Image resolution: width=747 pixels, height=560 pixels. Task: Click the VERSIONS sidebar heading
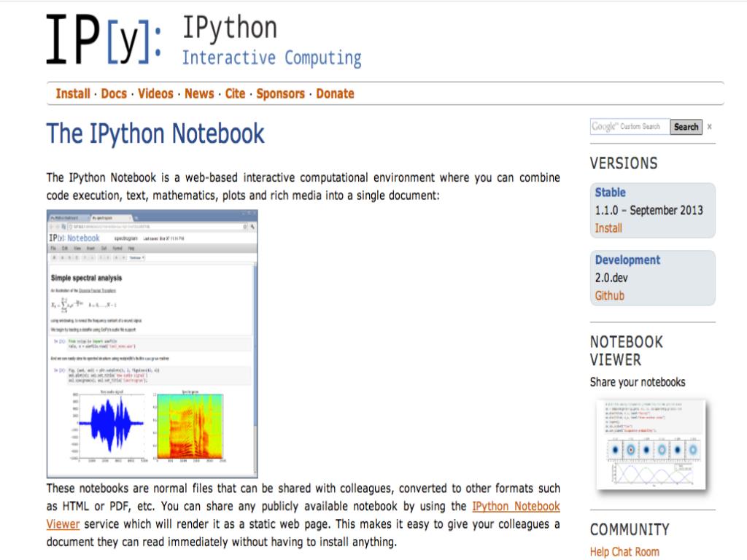click(624, 163)
